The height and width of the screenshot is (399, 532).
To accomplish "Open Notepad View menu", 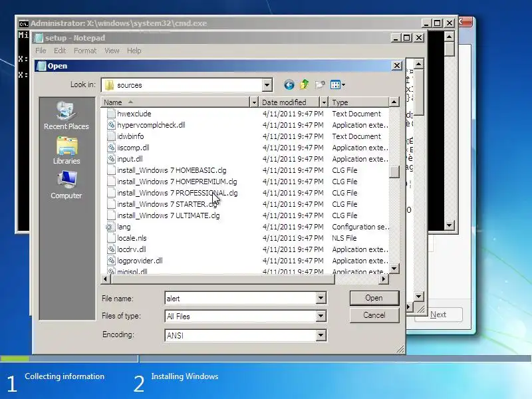I will [112, 51].
